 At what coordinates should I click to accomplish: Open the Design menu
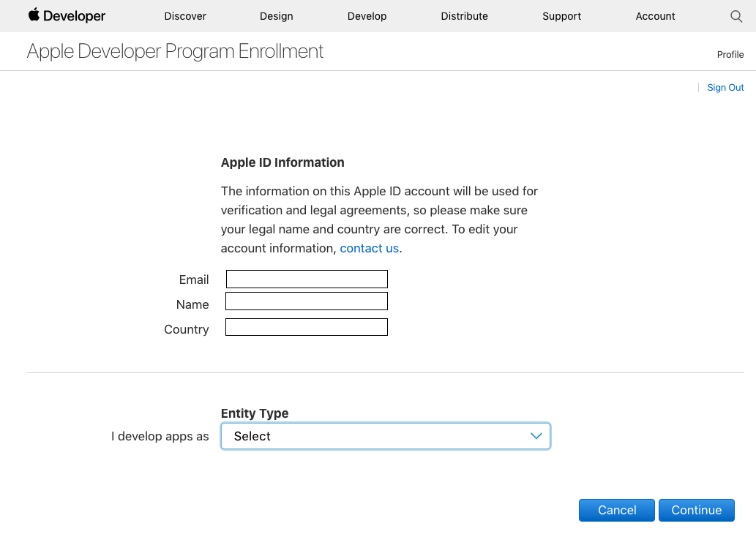276,16
